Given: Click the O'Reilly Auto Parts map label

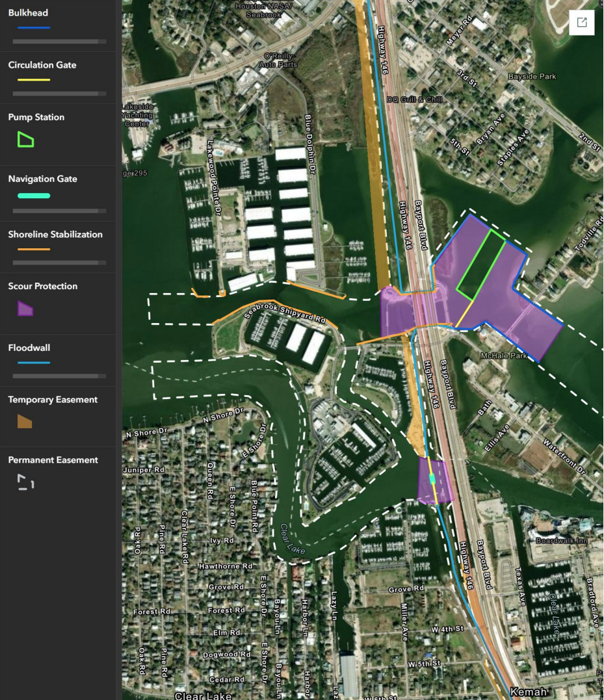Looking at the screenshot, I should tap(278, 60).
